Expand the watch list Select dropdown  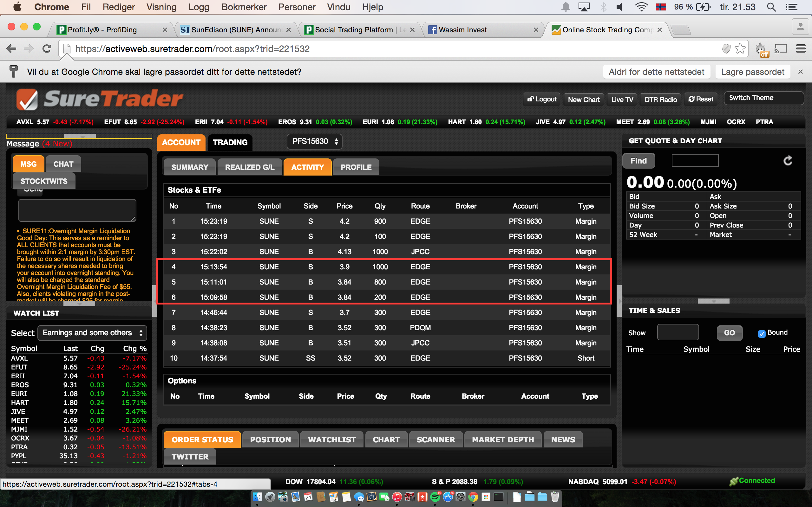[x=92, y=333]
